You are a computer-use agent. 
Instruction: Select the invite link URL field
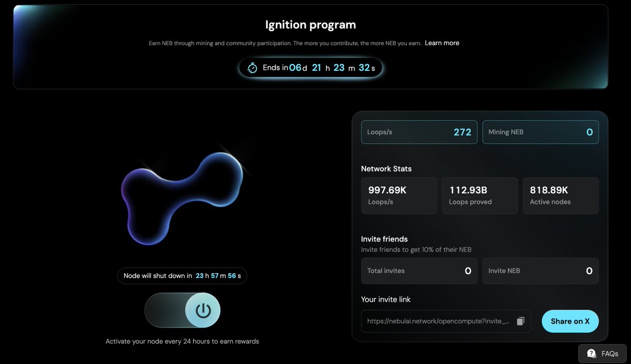click(446, 321)
